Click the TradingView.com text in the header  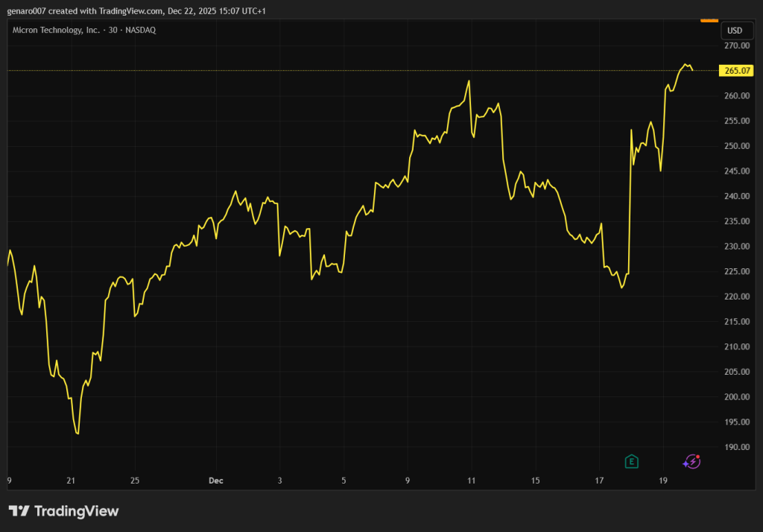coord(132,11)
